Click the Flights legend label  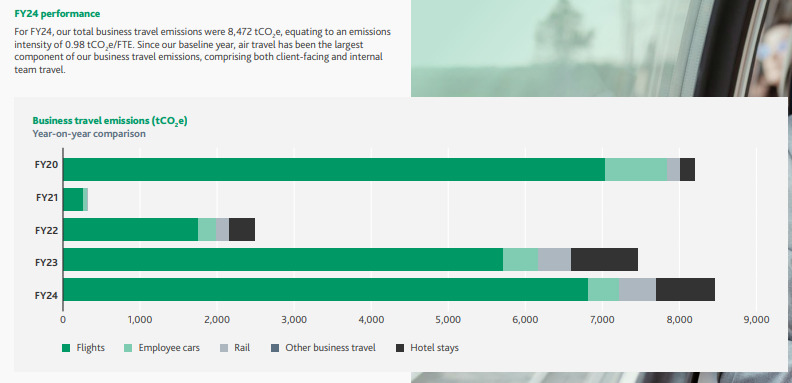(90, 348)
